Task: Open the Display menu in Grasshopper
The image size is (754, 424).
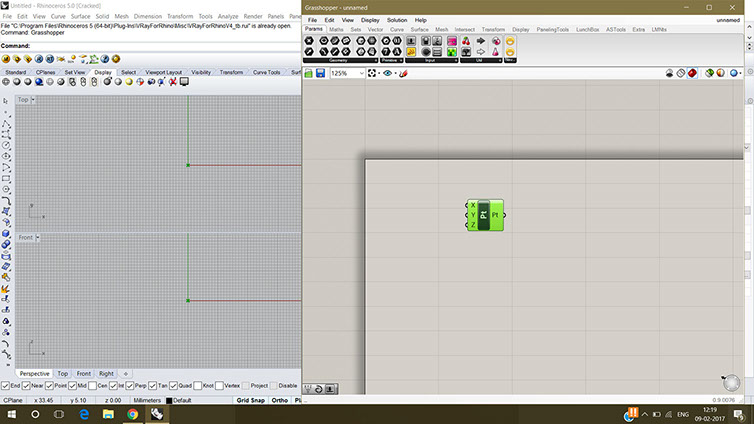Action: point(370,20)
